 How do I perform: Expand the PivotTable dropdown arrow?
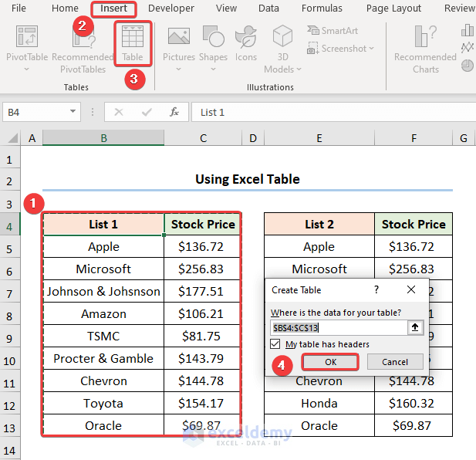click(x=27, y=69)
